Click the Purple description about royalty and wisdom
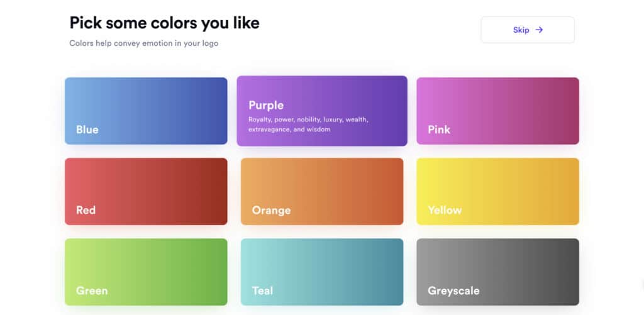This screenshot has height=315, width=644. click(x=308, y=124)
